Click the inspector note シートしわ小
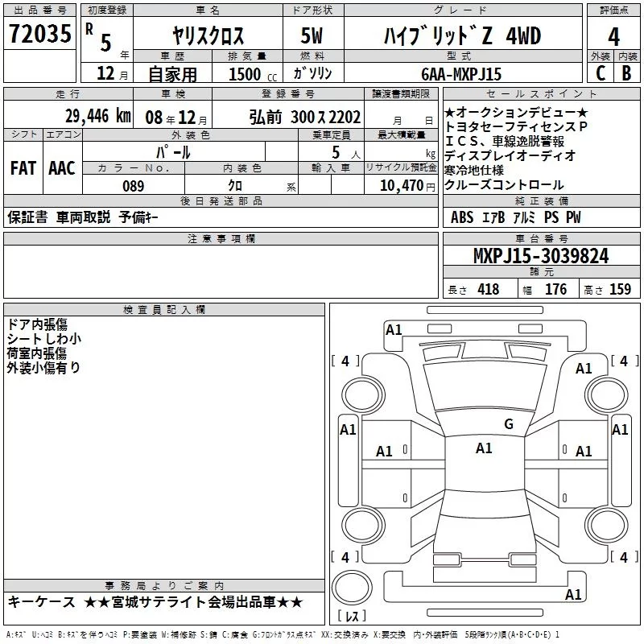The width and height of the screenshot is (644, 644). point(44,339)
